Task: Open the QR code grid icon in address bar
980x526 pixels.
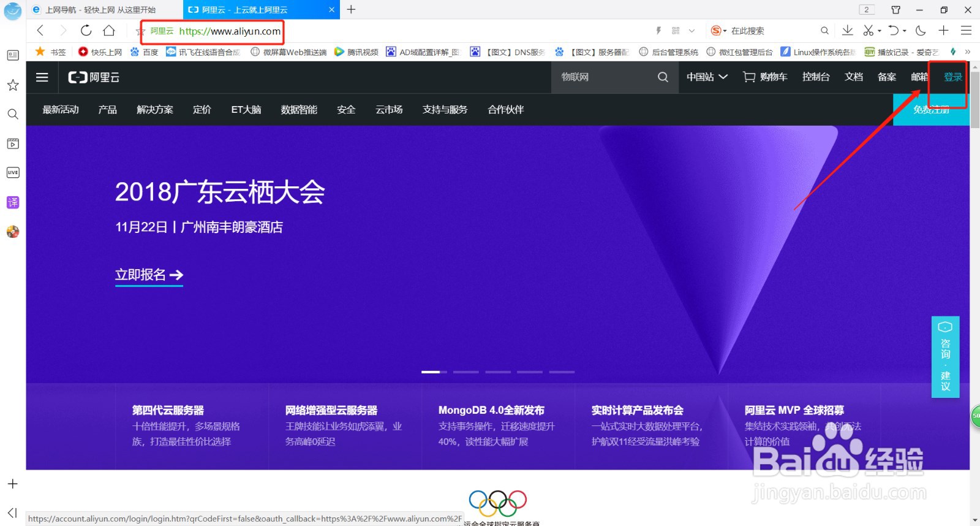Action: [x=676, y=31]
